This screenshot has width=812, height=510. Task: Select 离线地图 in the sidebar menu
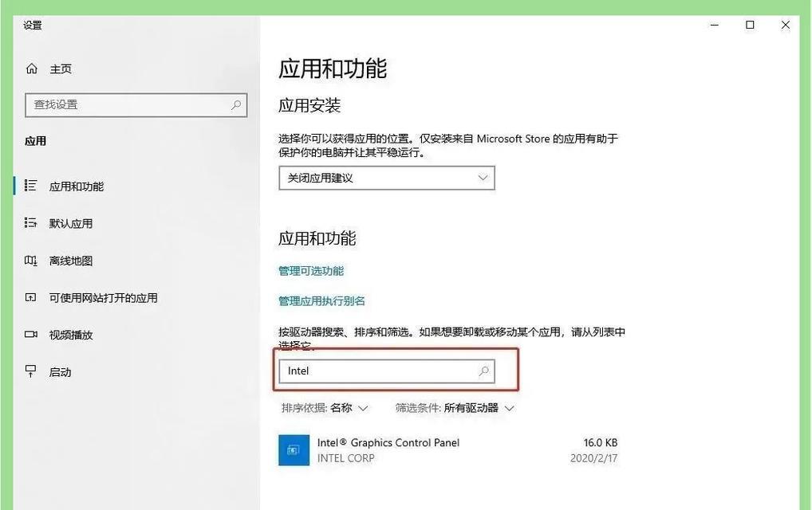click(71, 261)
